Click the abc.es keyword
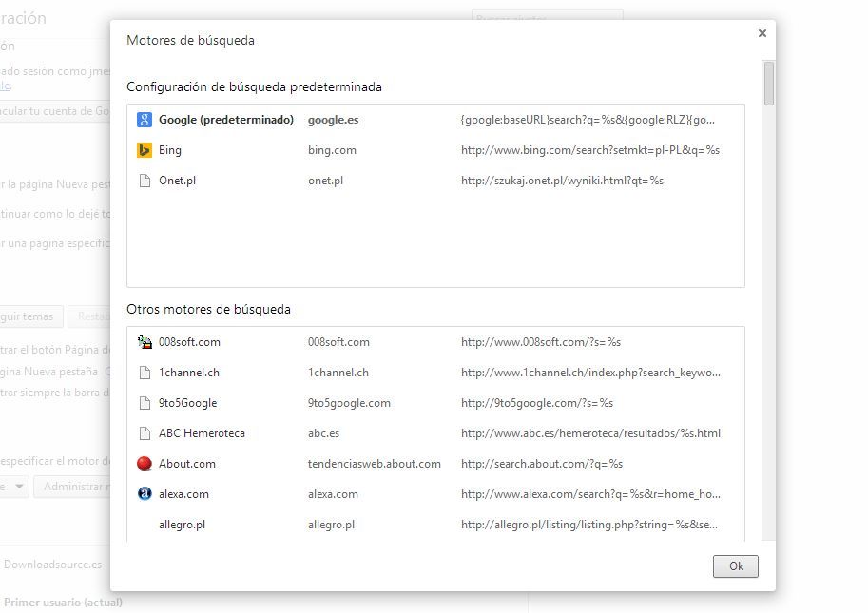The width and height of the screenshot is (868, 613). click(x=324, y=433)
